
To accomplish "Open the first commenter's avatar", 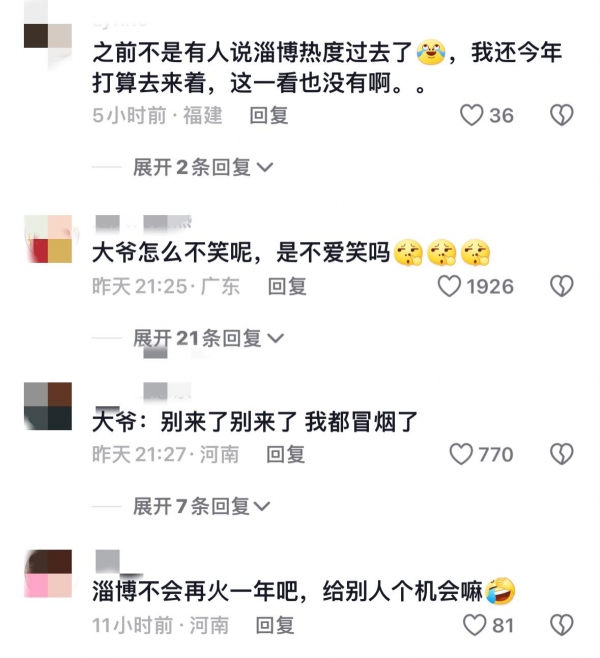I will coord(48,36).
